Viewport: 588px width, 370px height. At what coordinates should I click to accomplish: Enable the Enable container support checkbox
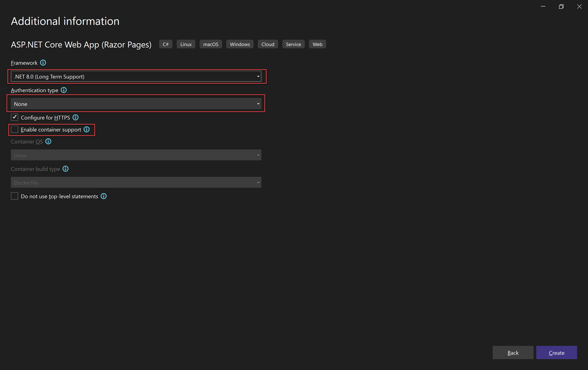[14, 130]
